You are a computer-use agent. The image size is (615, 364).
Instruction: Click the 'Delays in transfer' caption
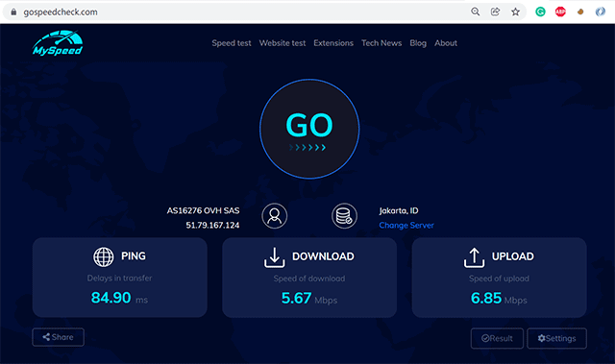[x=119, y=279]
